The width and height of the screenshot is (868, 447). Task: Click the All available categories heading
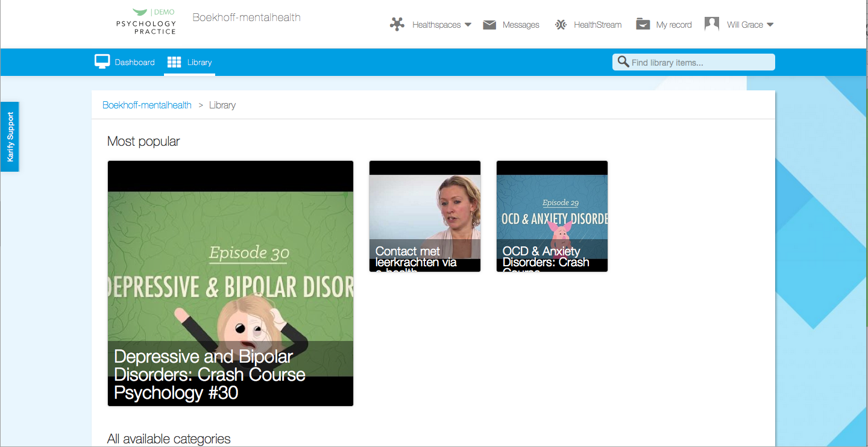tap(169, 439)
